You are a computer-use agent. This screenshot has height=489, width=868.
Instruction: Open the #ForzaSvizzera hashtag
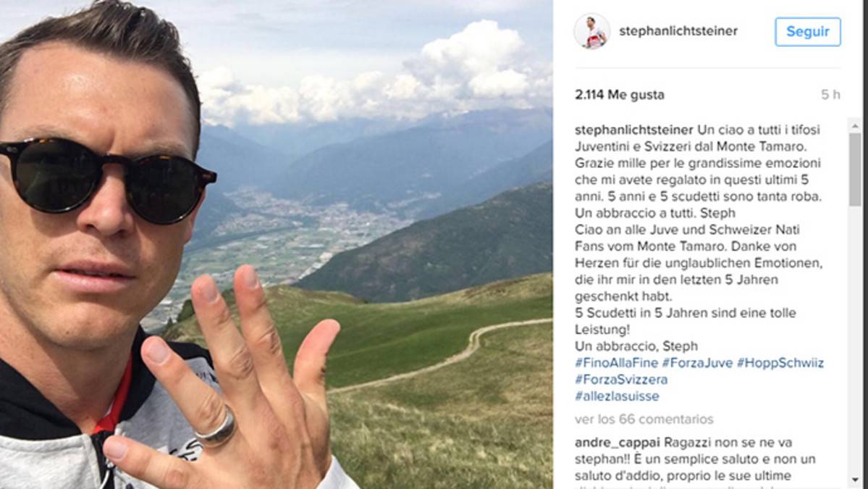coord(621,380)
